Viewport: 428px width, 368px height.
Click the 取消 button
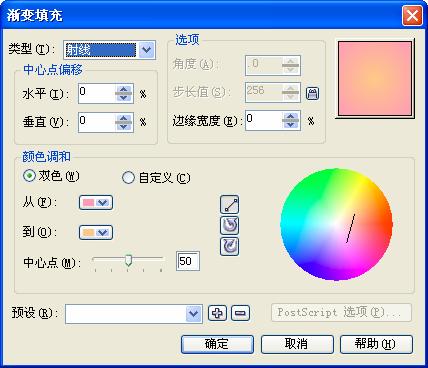tap(297, 344)
